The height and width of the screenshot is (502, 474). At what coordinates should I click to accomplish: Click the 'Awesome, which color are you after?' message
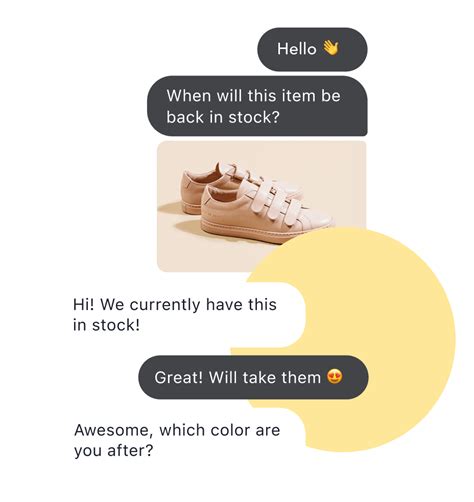click(x=177, y=440)
